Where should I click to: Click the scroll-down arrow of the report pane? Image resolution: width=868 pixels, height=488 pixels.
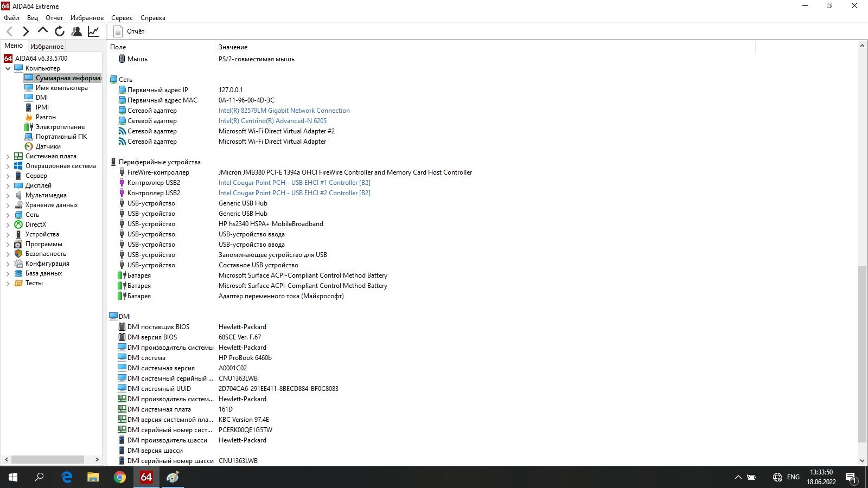[862, 460]
